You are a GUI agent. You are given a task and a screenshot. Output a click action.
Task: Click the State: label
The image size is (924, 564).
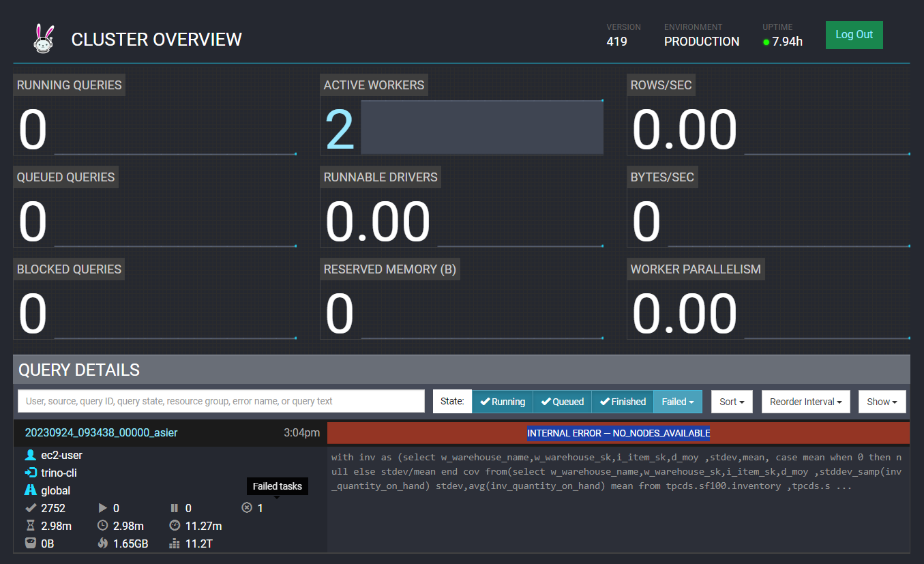452,402
